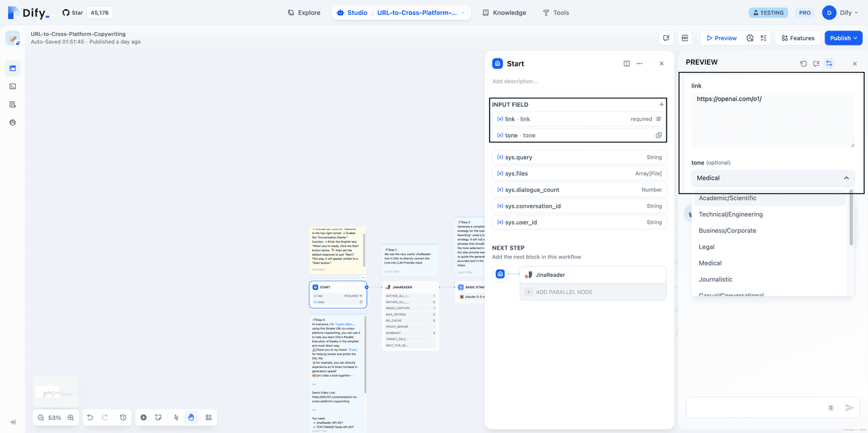868x433 pixels.
Task: Switch to hand mode in toolbar
Action: (191, 417)
